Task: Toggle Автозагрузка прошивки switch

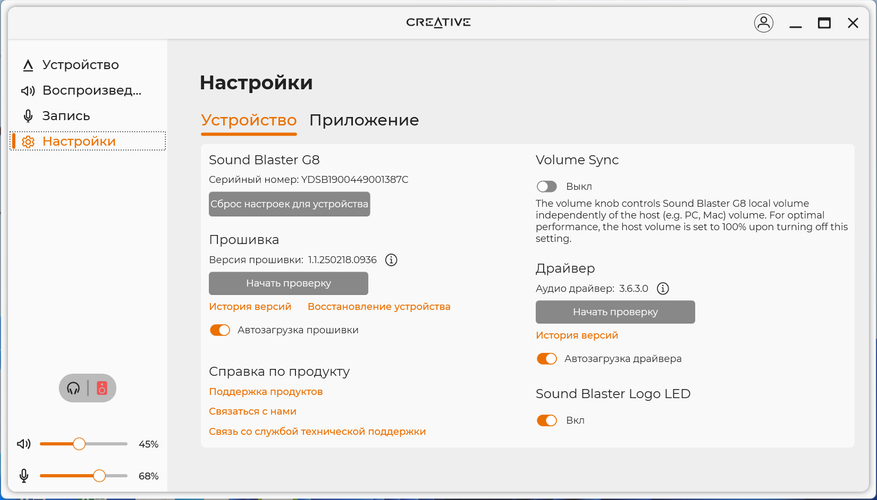Action: point(220,330)
